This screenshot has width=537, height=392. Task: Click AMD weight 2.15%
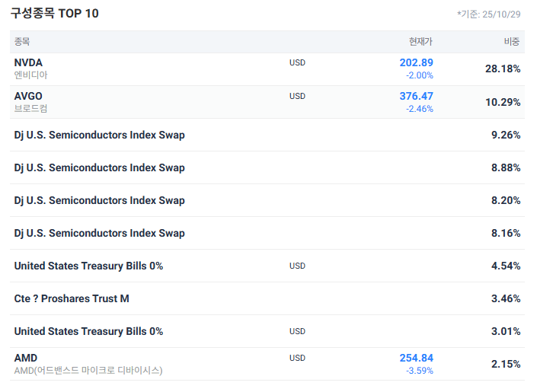point(506,364)
